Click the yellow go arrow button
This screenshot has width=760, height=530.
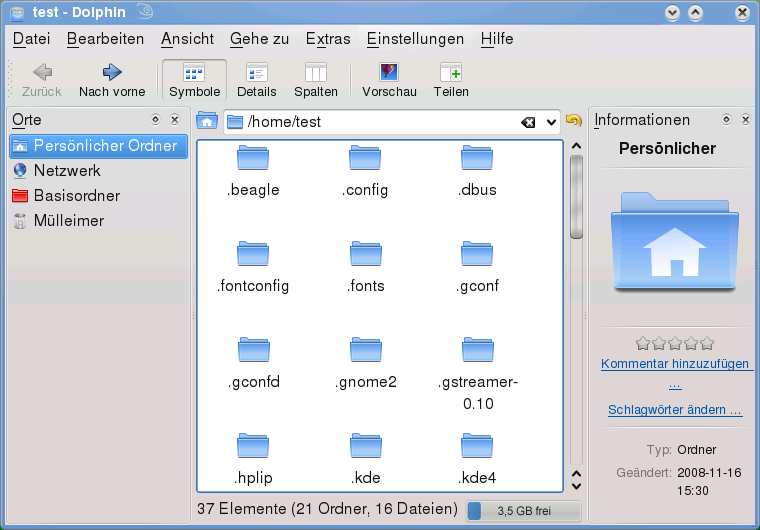pos(573,120)
